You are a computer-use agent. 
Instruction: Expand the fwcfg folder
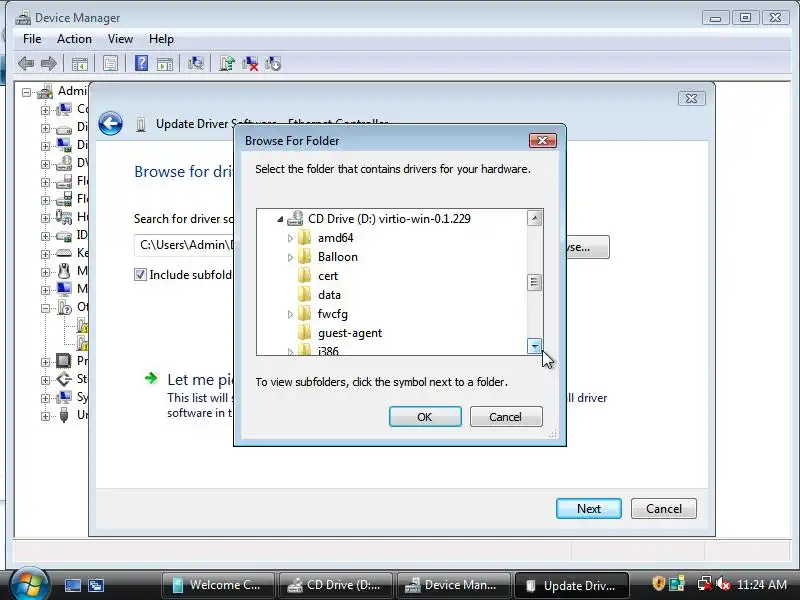point(290,314)
